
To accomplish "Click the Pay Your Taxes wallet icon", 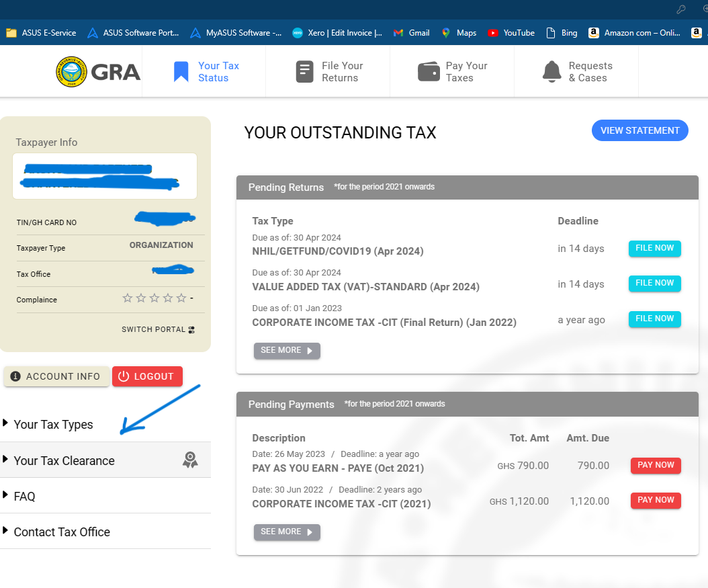I will 429,72.
